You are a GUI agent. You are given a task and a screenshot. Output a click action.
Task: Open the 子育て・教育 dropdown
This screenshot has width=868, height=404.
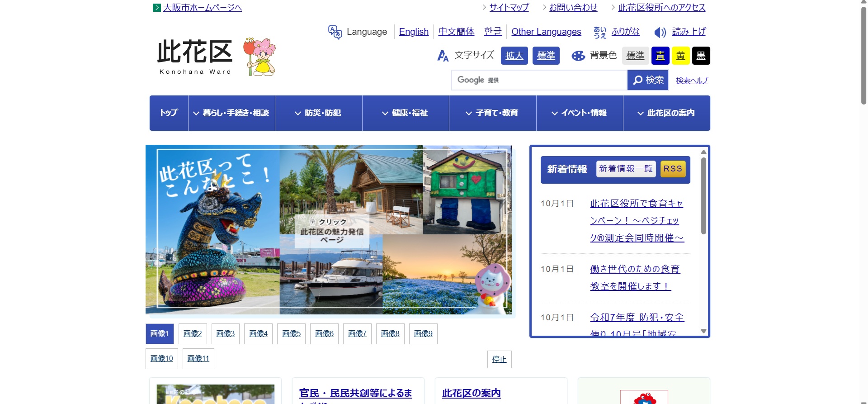click(x=493, y=113)
